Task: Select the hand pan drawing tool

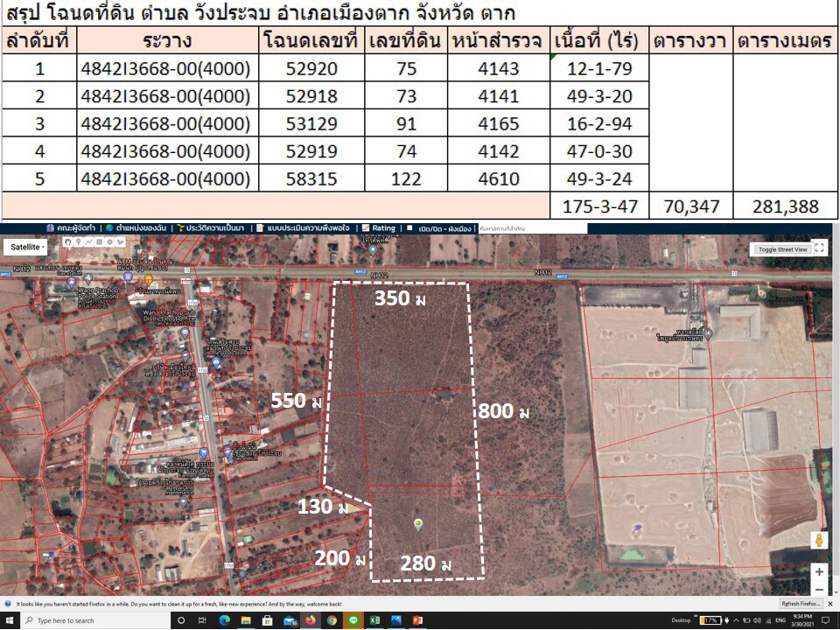Action: (x=68, y=242)
